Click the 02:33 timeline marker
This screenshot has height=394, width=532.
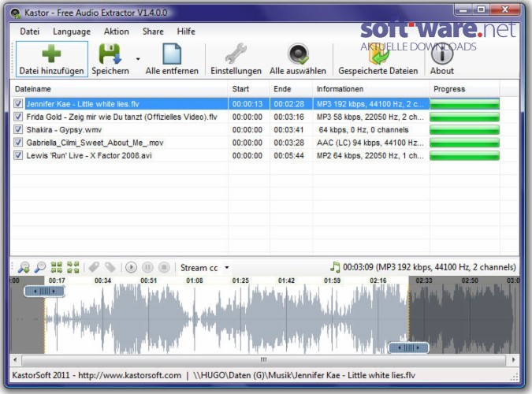[424, 281]
